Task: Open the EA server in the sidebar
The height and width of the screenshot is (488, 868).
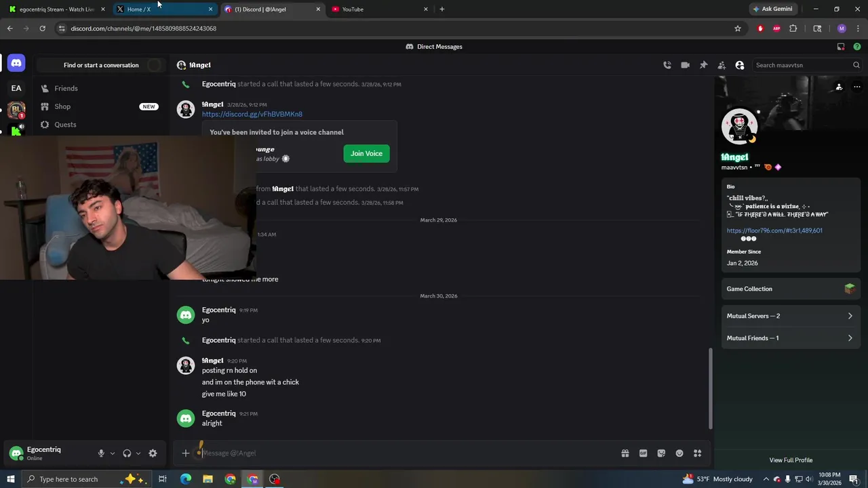Action: (16, 88)
